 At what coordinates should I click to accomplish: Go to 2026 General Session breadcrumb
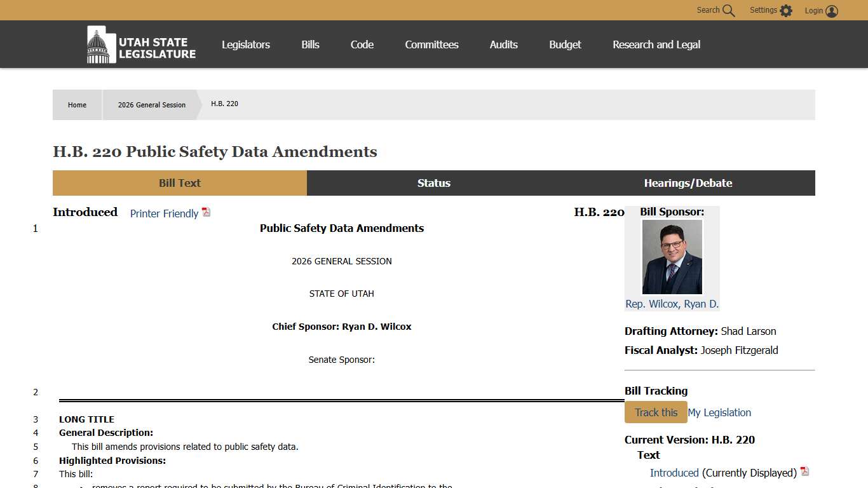tap(152, 105)
